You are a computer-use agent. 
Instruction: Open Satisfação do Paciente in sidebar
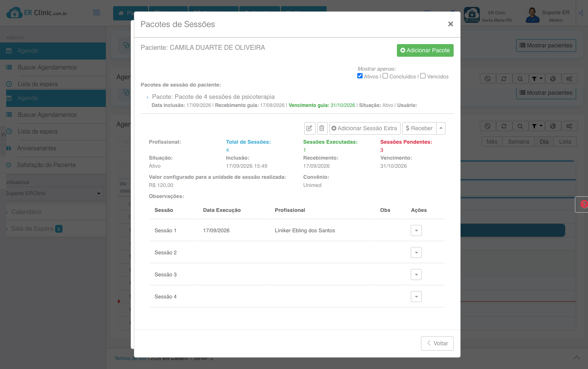[x=46, y=165]
